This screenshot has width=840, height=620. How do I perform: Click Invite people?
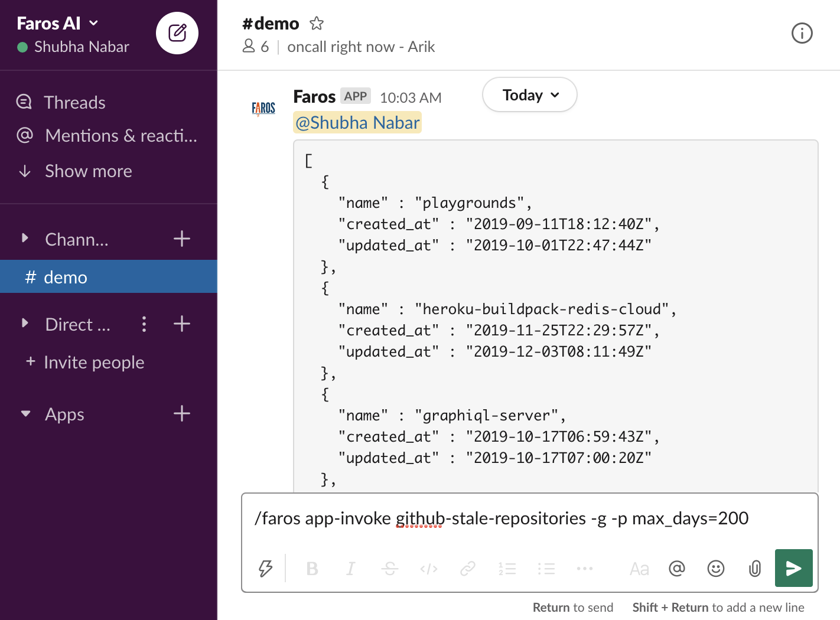[x=85, y=362]
